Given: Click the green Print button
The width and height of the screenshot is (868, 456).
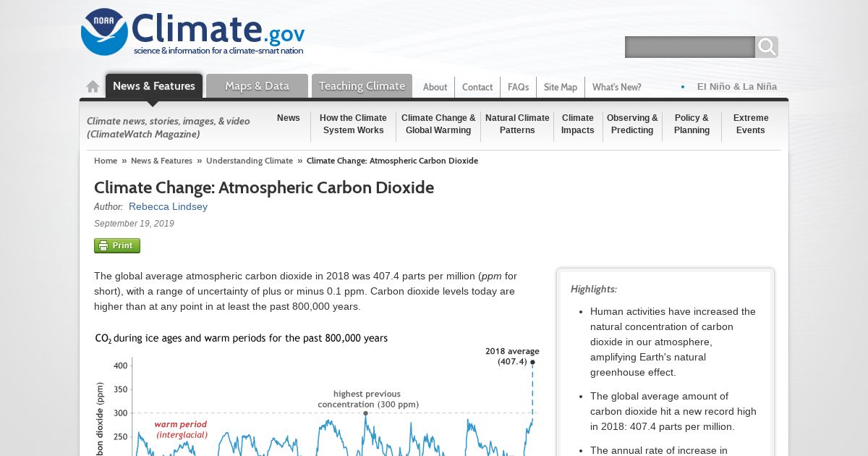Looking at the screenshot, I should coord(117,245).
